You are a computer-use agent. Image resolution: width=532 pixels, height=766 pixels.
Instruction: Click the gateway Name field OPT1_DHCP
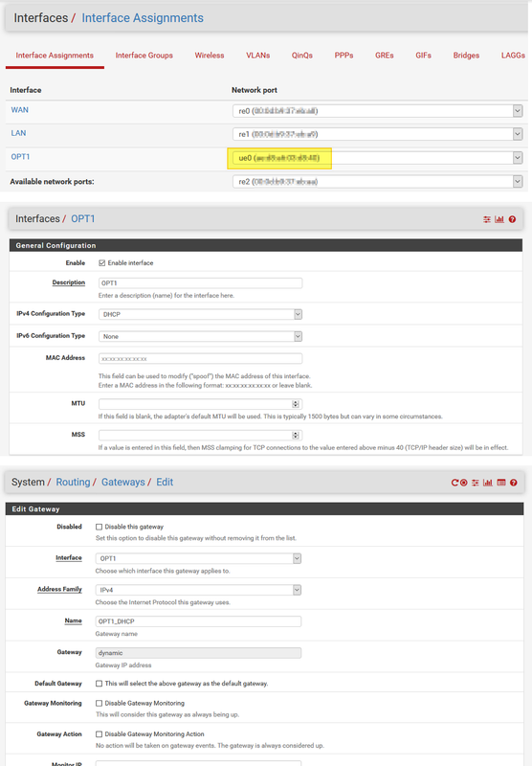198,621
